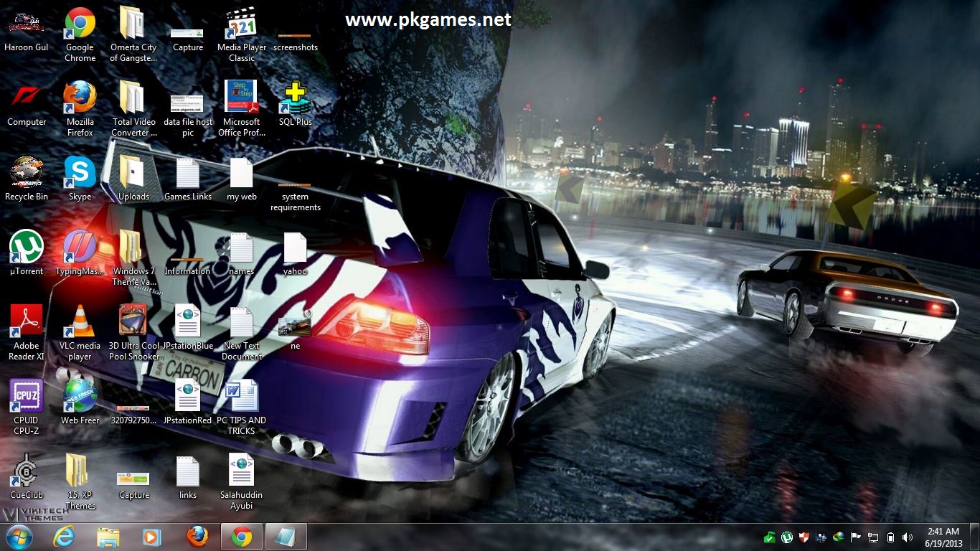
Task: Select the yahoo file icon
Action: tap(295, 253)
